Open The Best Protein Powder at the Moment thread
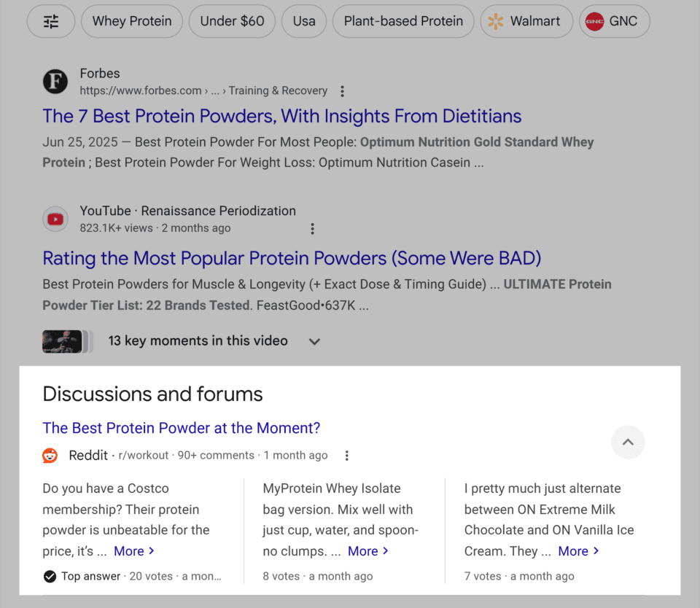Viewport: 700px width, 608px height. 182,428
